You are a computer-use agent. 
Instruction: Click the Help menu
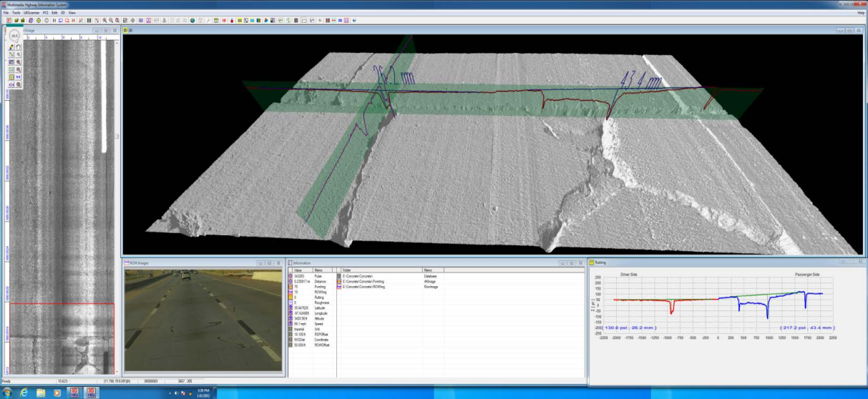861,13
